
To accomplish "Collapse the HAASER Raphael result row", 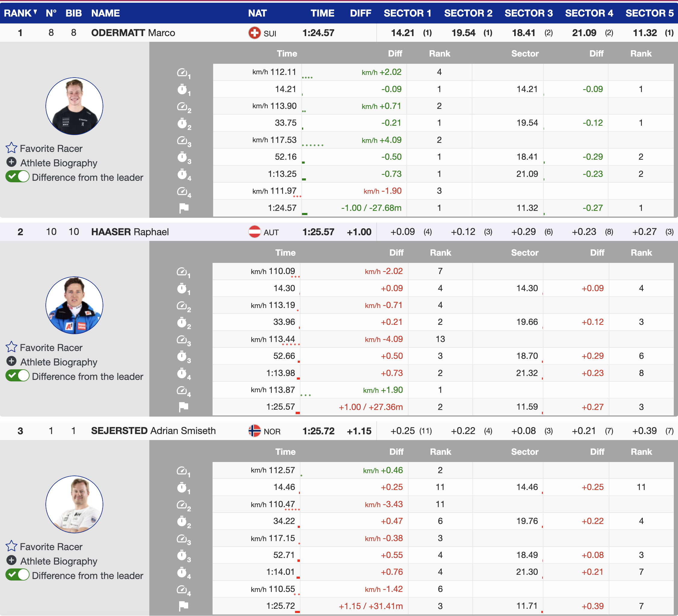I will 129,232.
